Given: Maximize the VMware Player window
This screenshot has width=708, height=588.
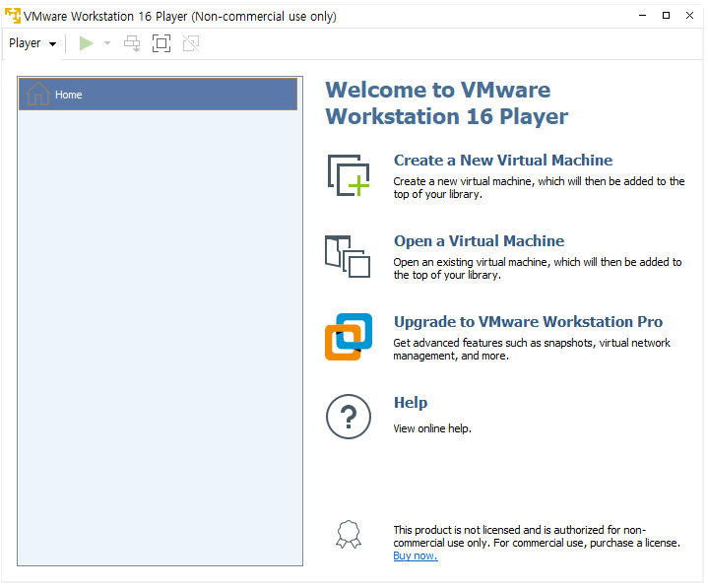Looking at the screenshot, I should pos(666,16).
